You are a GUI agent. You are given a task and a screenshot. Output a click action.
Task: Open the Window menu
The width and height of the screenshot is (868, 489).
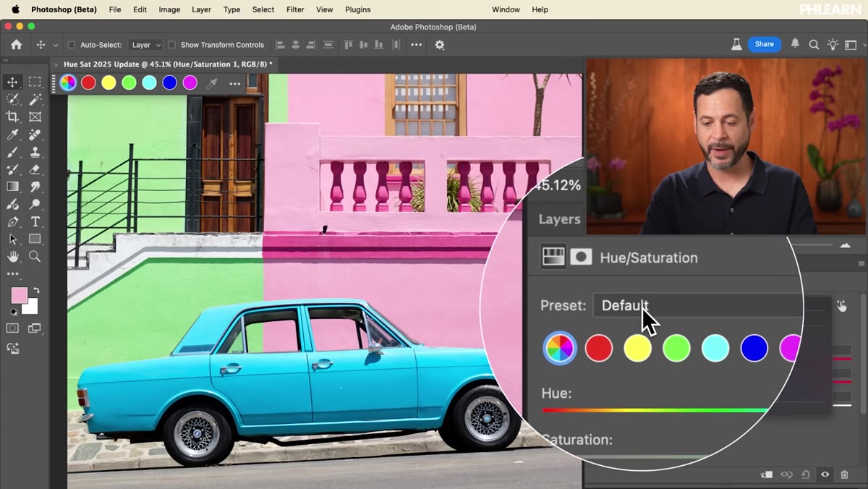point(506,9)
